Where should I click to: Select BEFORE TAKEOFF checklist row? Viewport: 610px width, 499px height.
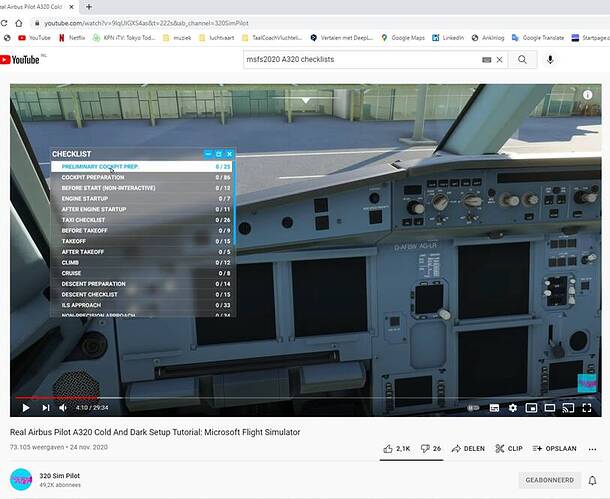[142, 231]
